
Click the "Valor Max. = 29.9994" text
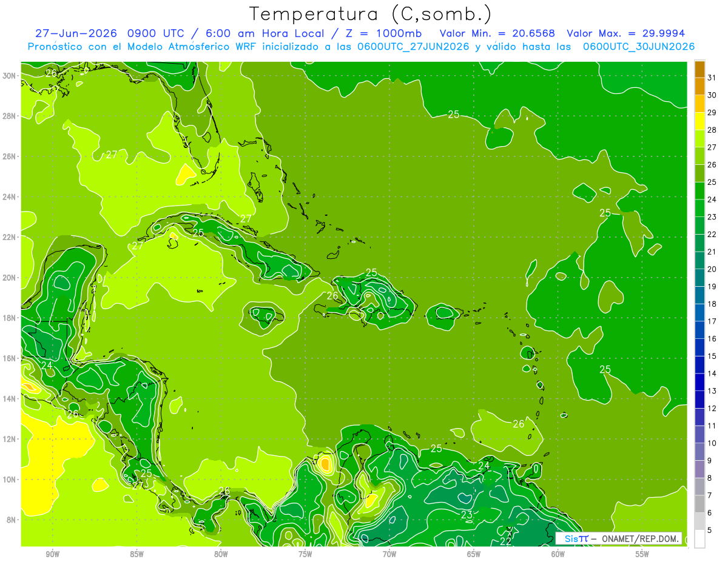point(625,33)
